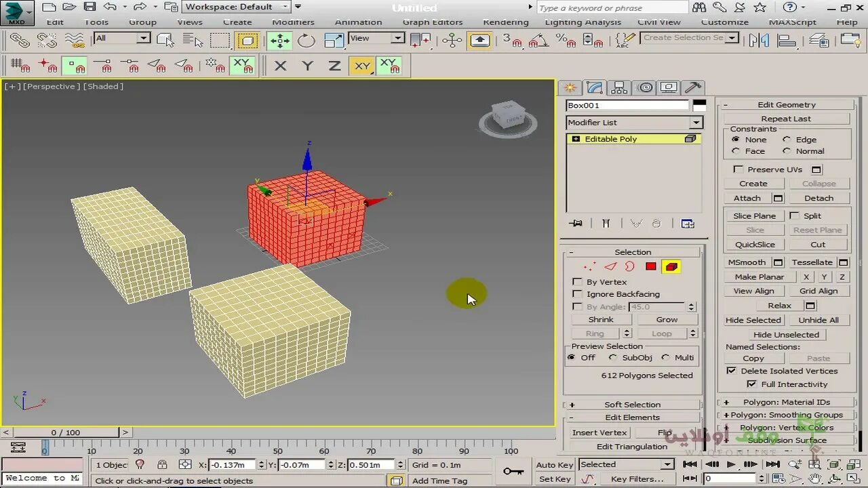Restrict transform to Y axis
868x488 pixels.
coord(307,66)
